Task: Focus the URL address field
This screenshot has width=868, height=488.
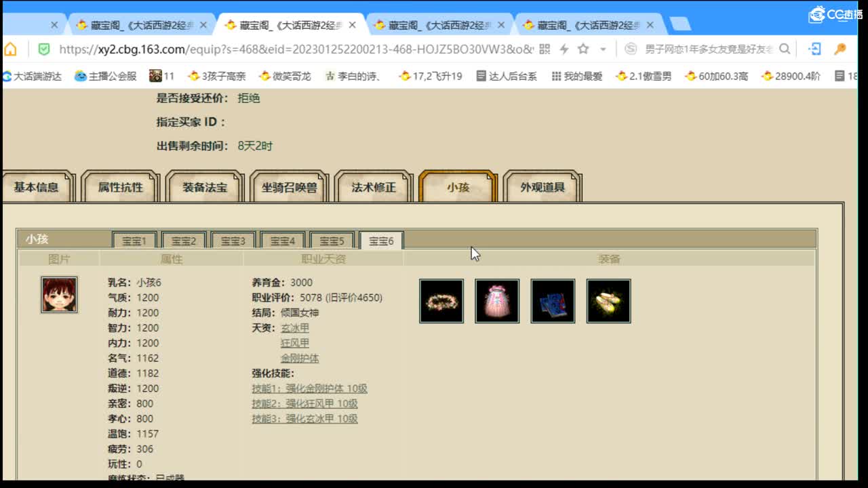Action: pos(296,49)
